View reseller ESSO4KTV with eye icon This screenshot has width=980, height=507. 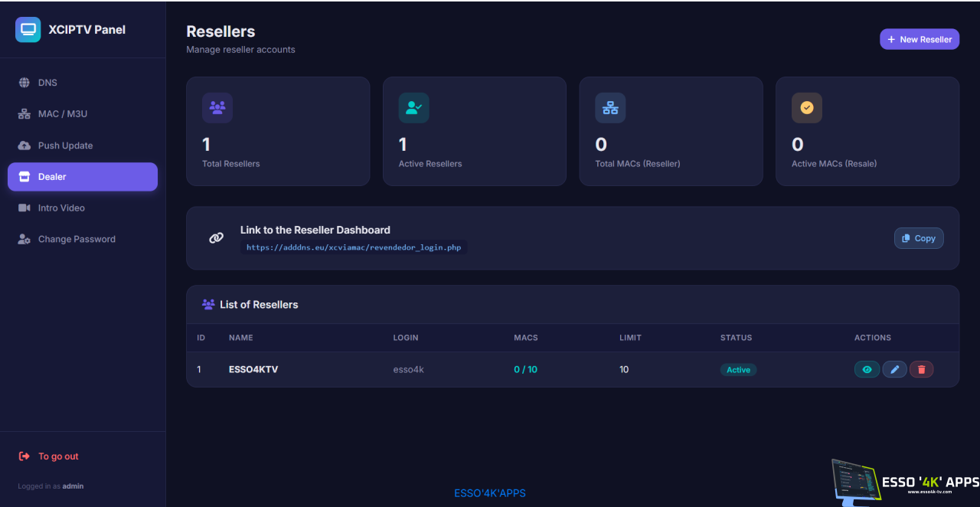tap(867, 370)
